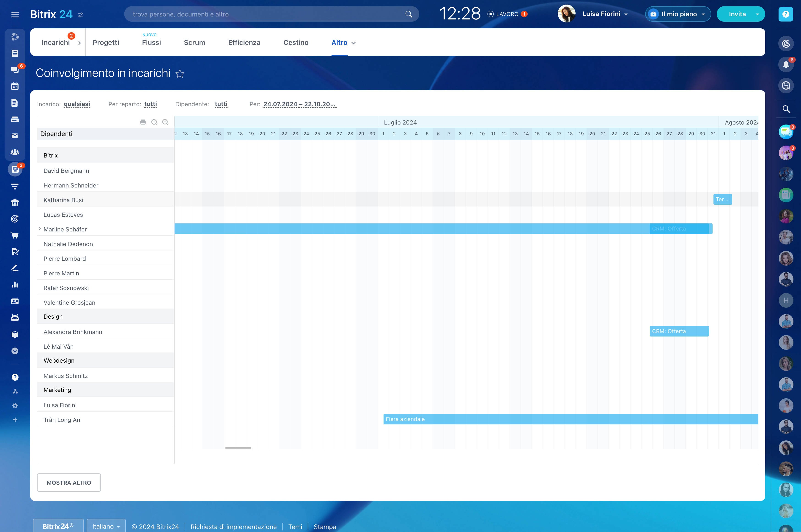Click the print icon above employee list
The width and height of the screenshot is (801, 532).
[143, 122]
